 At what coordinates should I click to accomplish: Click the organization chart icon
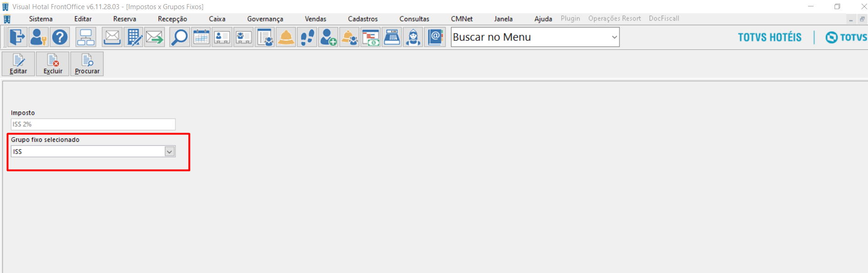86,37
